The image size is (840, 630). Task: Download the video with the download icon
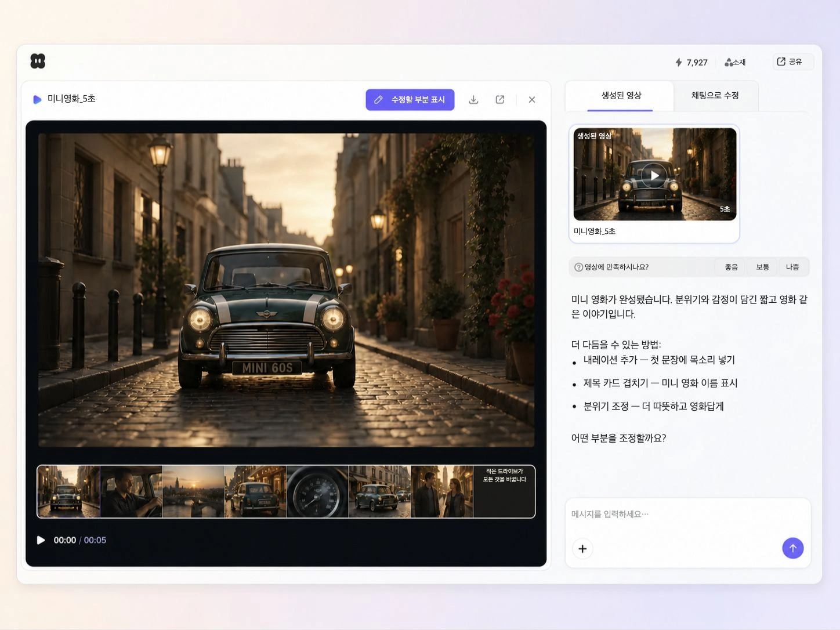(473, 100)
